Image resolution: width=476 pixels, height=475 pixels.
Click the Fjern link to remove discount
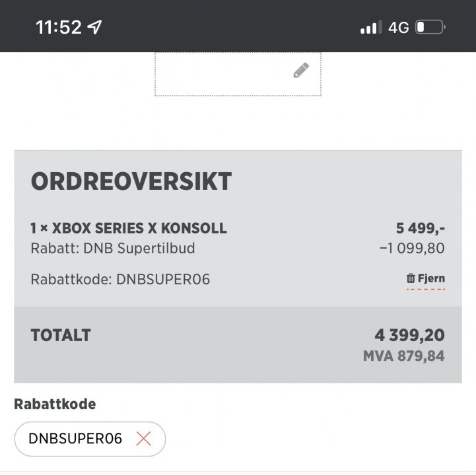pyautogui.click(x=431, y=278)
